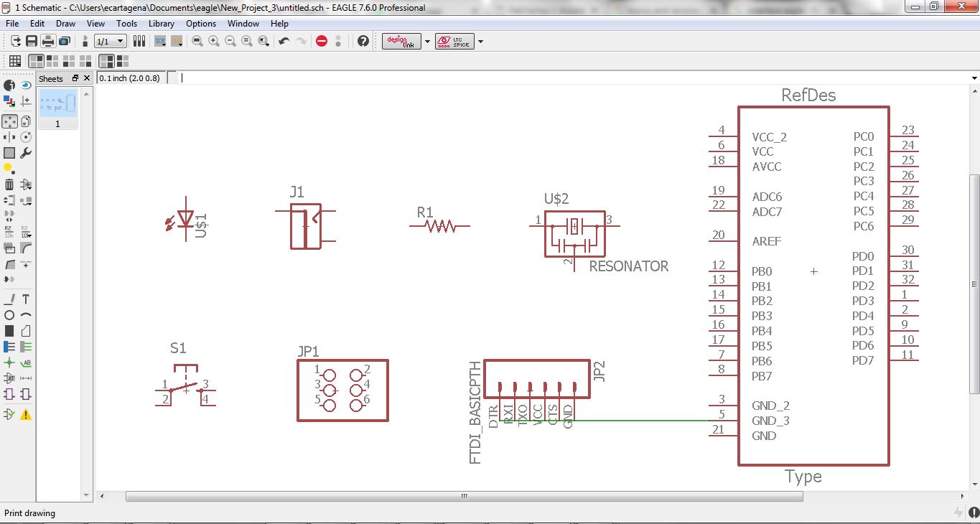Open the sheet selector 1/1 dropdown
980x524 pixels.
coord(111,41)
